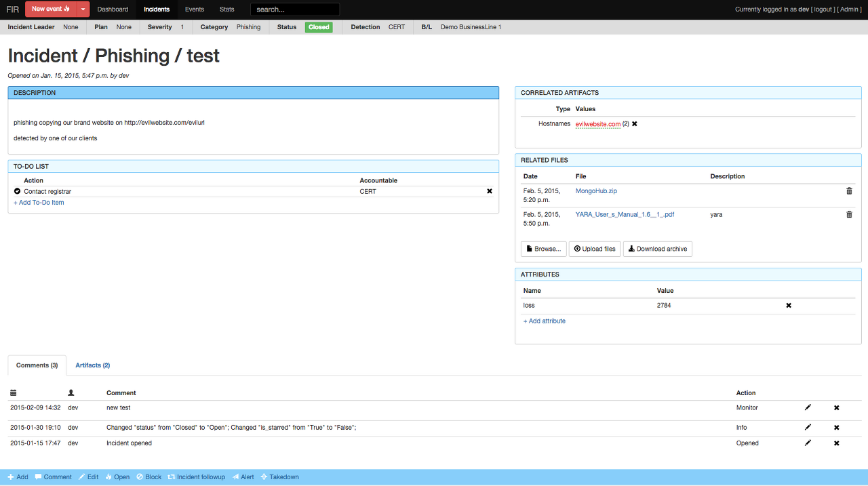Click the attribute value 2784
The width and height of the screenshot is (868, 486).
pyautogui.click(x=664, y=306)
